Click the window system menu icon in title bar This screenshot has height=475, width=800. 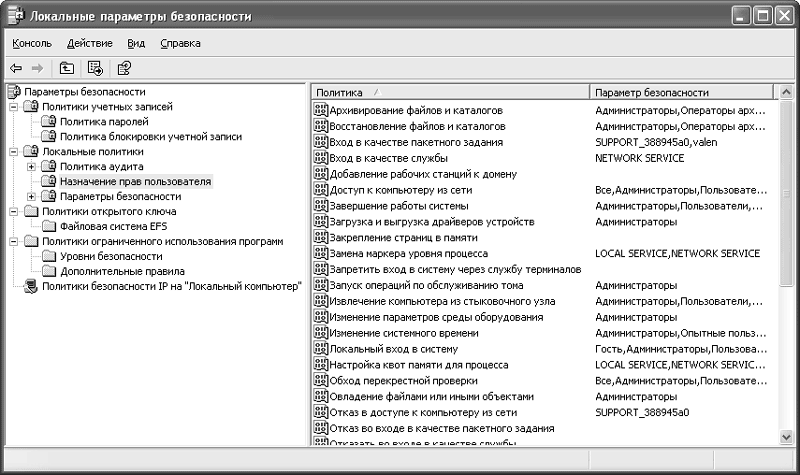coord(16,16)
